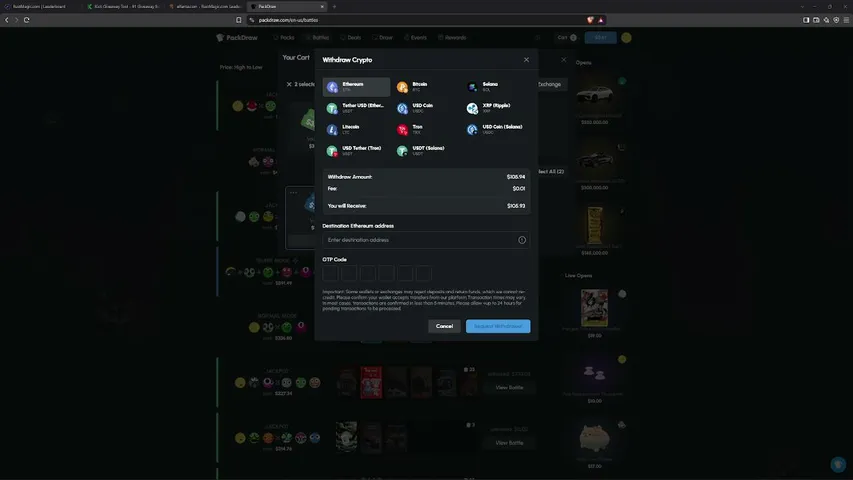Open the support chat bubble
Viewport: 853px width, 480px height.
click(838, 464)
